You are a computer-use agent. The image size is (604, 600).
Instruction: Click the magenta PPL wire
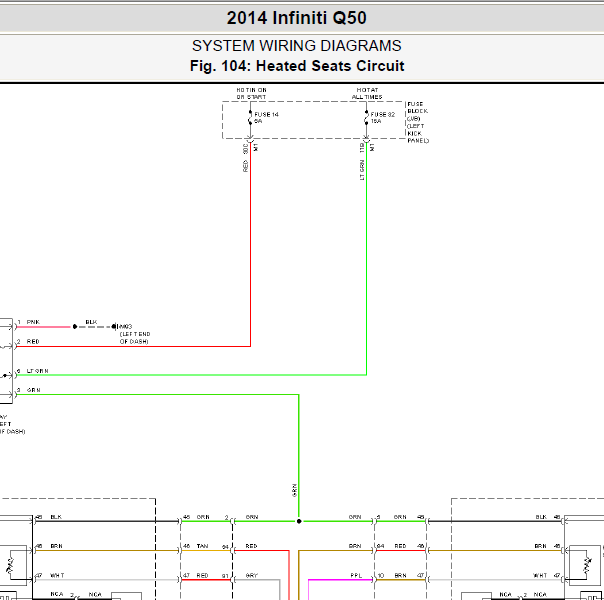[x=341, y=580]
